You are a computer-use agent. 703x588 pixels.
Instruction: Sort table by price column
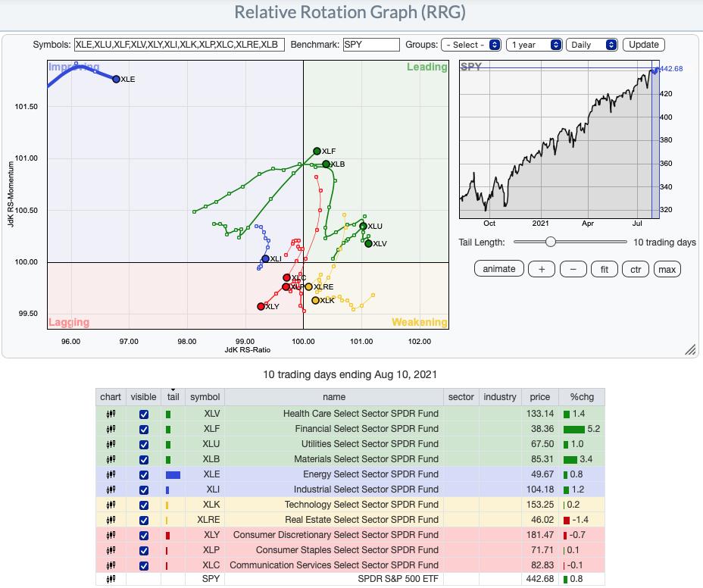(540, 397)
